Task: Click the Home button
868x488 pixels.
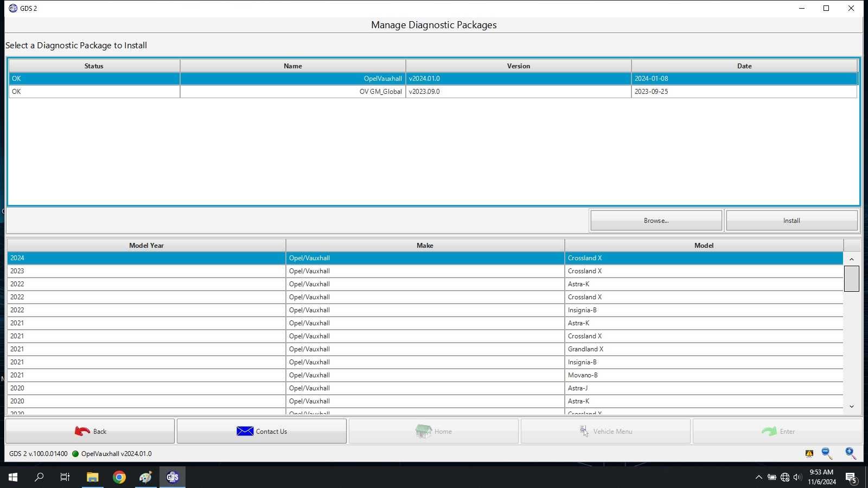Action: tap(433, 431)
